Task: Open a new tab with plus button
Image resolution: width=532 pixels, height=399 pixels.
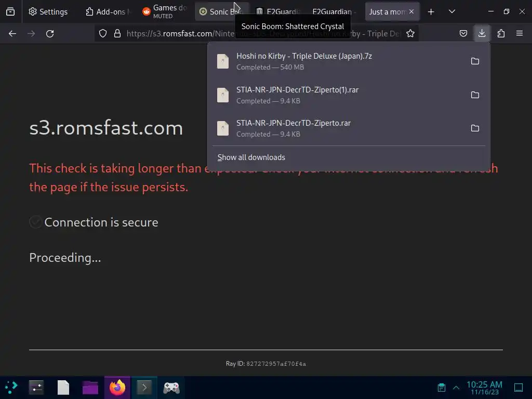Action: tap(431, 12)
